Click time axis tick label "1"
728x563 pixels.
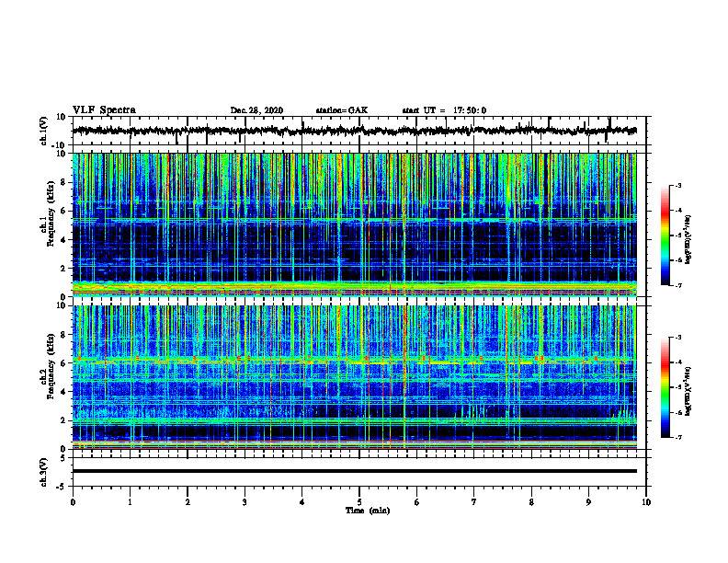130,502
